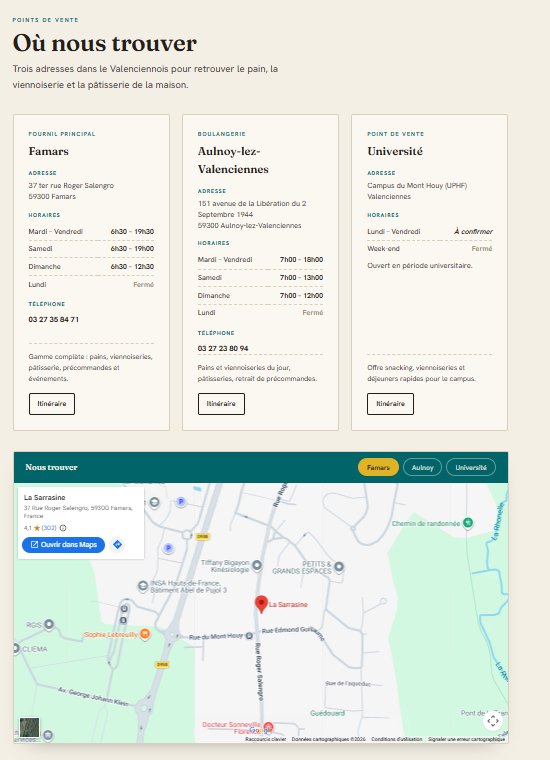Click the Google logo on the map
Screen dimensions: 550x760
point(260,730)
